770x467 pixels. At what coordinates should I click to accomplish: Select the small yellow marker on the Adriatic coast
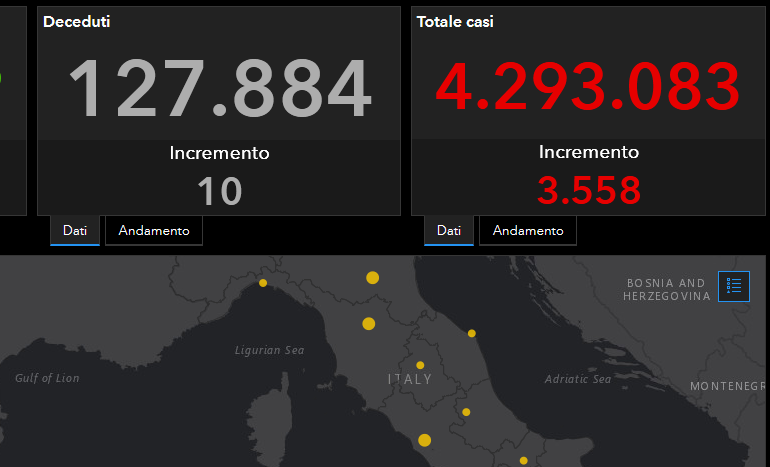pos(472,333)
